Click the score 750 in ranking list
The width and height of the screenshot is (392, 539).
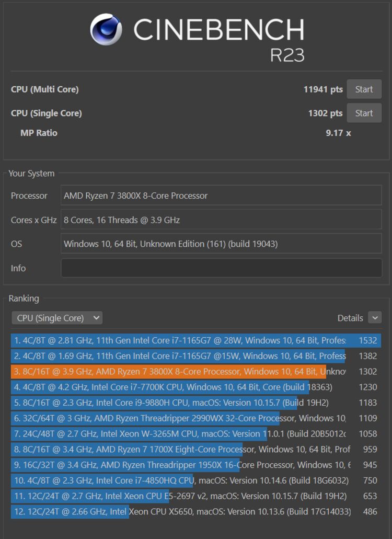[370, 480]
